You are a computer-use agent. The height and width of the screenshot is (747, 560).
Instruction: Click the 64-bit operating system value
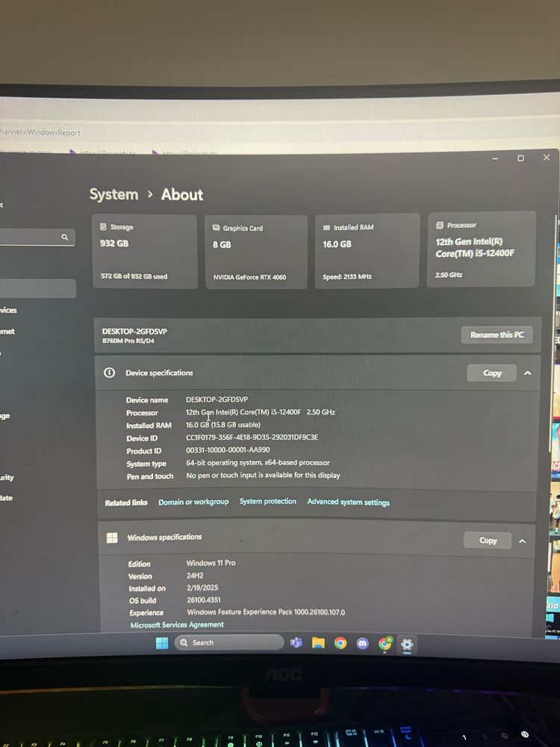pos(258,462)
